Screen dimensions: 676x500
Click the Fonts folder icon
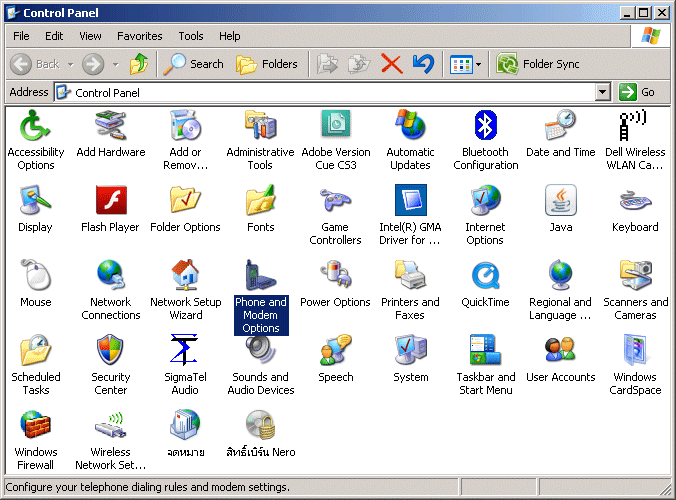(260, 200)
